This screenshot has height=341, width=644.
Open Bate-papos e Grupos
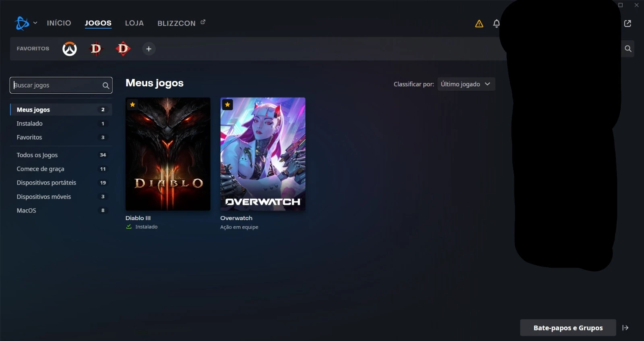tap(568, 328)
